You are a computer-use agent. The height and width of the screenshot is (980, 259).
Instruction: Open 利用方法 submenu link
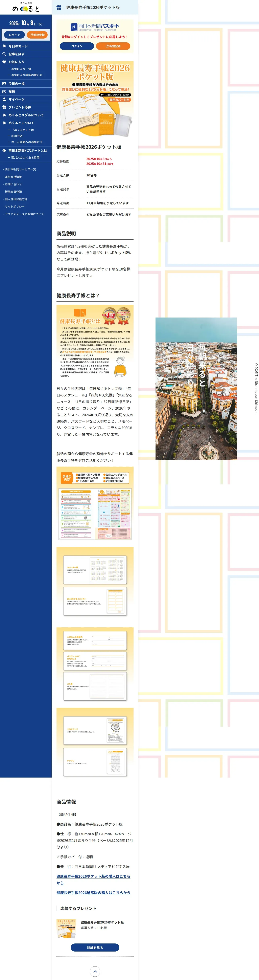17,136
